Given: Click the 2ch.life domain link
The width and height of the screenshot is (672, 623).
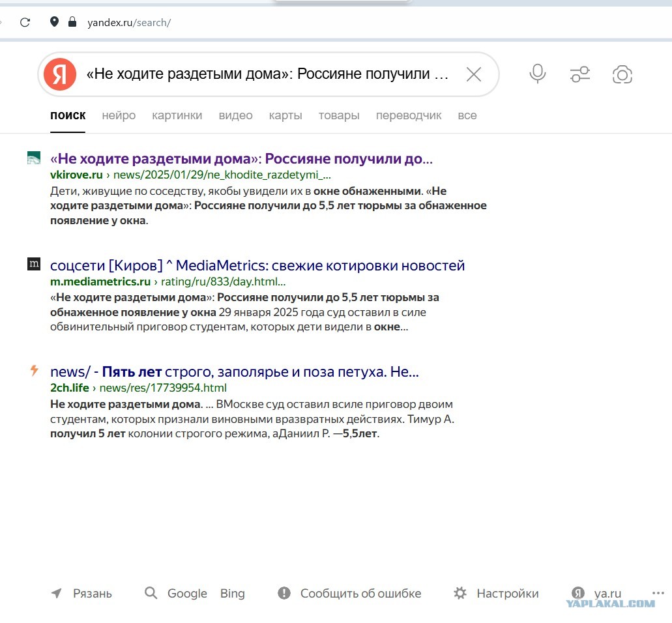Looking at the screenshot, I should [70, 388].
